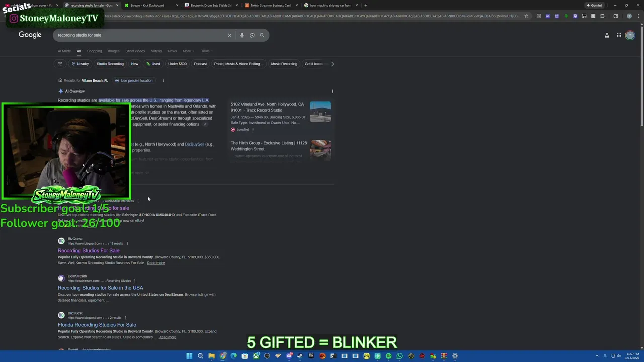
Task: Open Windows Start menu
Action: [x=189, y=356]
